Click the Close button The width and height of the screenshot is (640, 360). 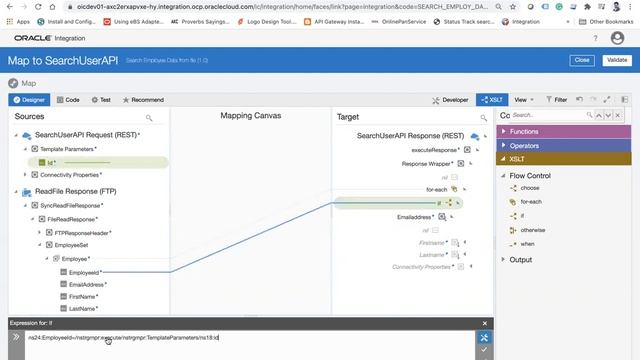click(582, 60)
